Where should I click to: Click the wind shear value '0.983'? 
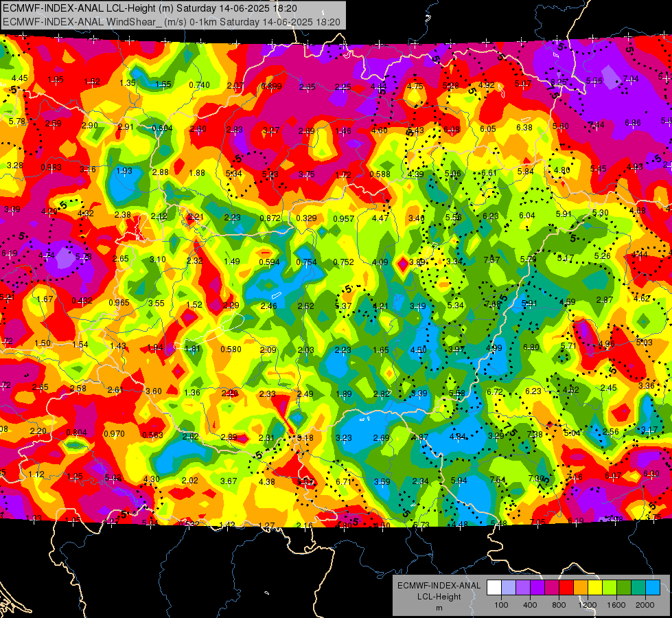click(x=51, y=168)
